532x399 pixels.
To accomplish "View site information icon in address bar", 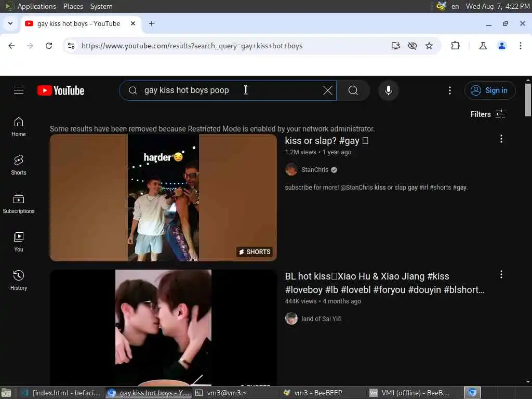I will point(71,46).
